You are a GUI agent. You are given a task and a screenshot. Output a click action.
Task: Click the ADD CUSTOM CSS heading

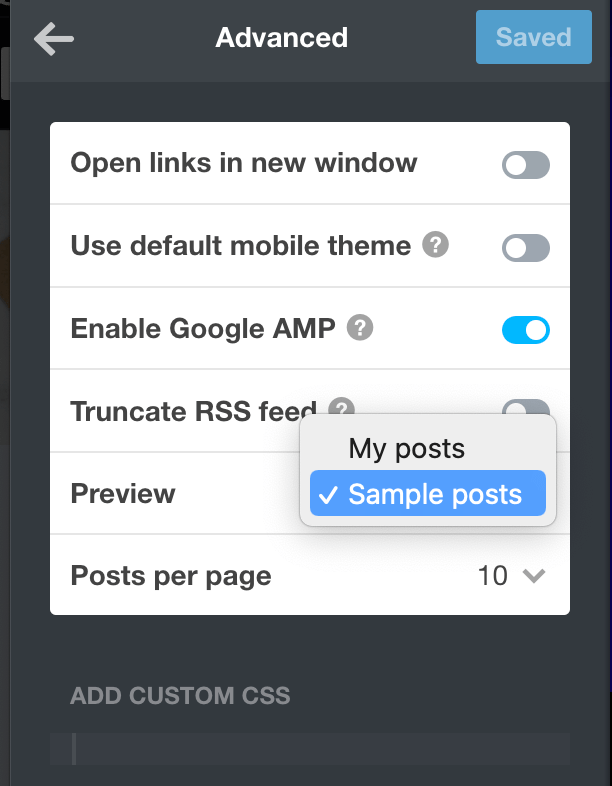point(180,696)
